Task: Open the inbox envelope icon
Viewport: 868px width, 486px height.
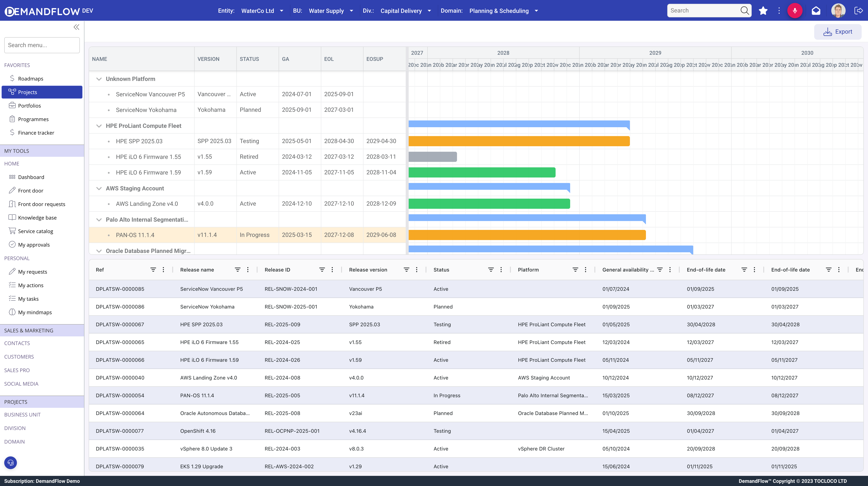Action: pyautogui.click(x=816, y=10)
